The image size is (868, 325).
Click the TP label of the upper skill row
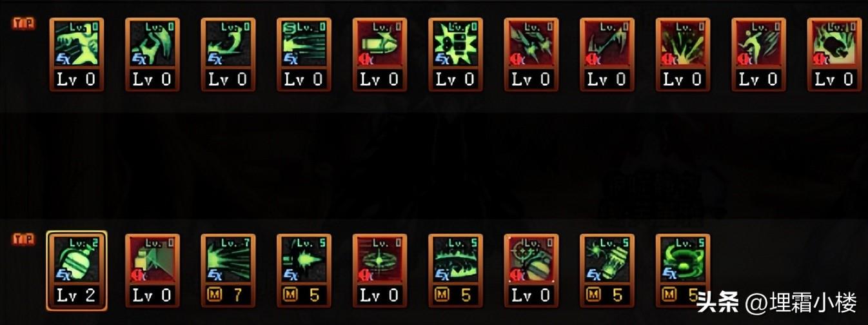23,23
